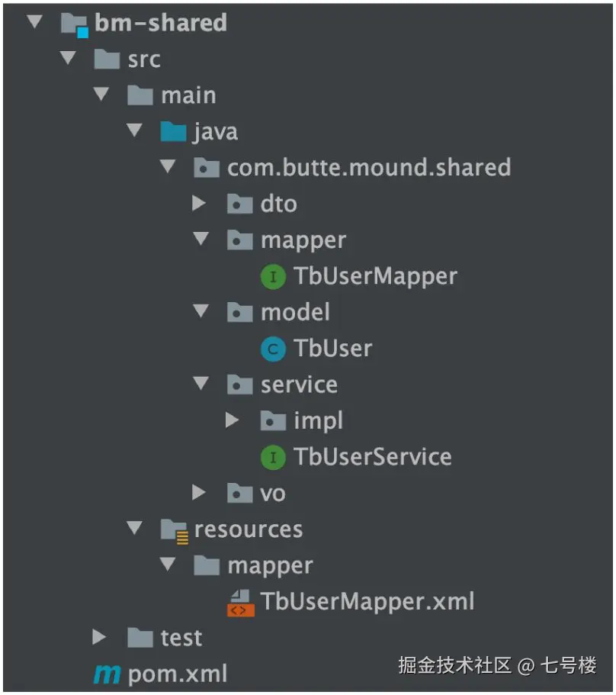Click the orange XML icon for TbUserMapper.xml
616x695 pixels.
[240, 603]
